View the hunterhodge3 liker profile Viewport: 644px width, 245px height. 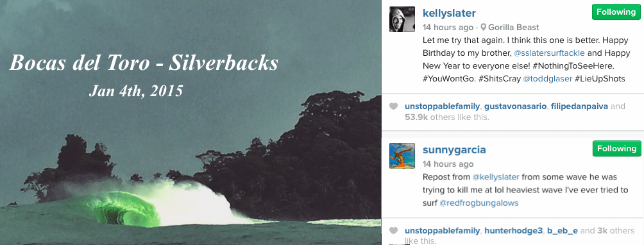pyautogui.click(x=512, y=231)
